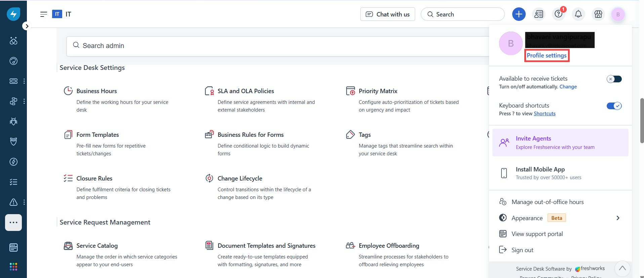This screenshot has height=278, width=644.
Task: Click the three-dots more icon in sidebar
Action: click(x=13, y=223)
